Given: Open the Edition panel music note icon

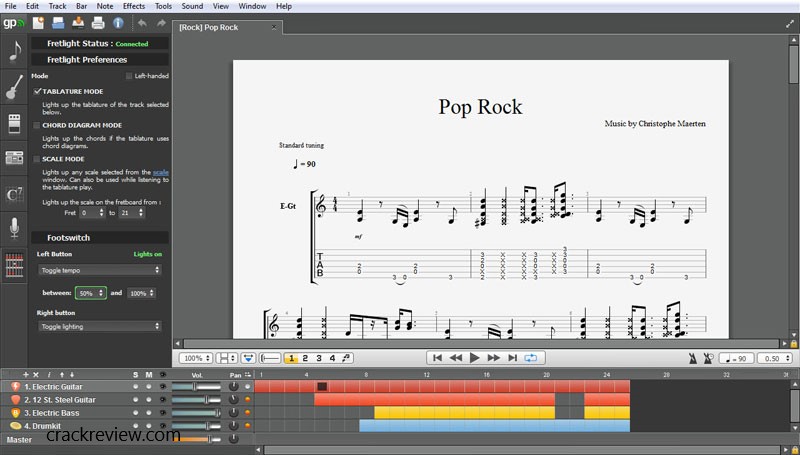Looking at the screenshot, I should coord(14,53).
